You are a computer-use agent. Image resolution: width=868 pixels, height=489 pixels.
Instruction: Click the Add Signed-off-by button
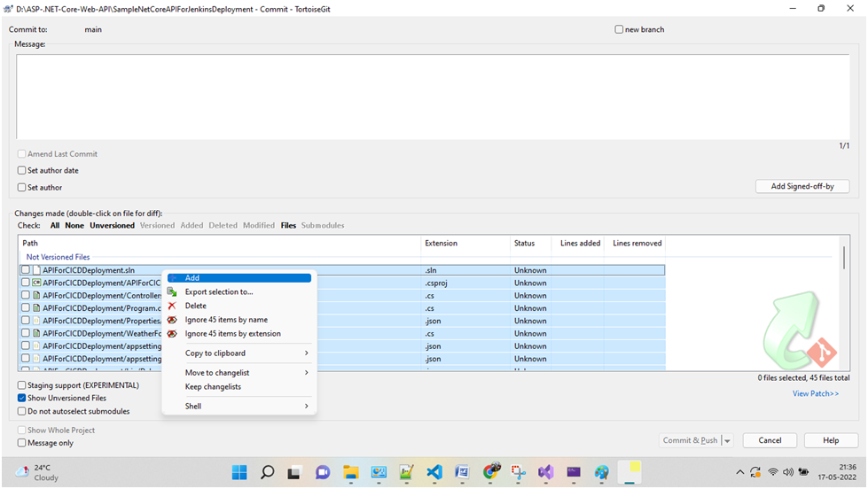[802, 186]
